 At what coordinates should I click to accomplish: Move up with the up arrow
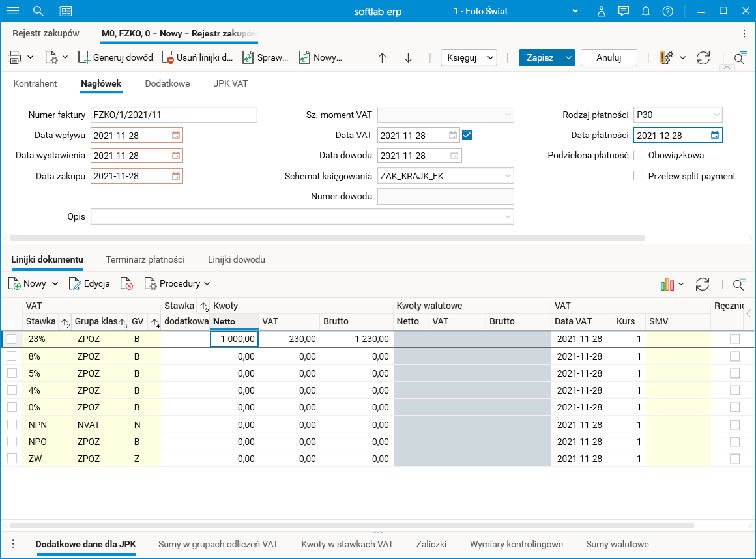click(x=383, y=57)
